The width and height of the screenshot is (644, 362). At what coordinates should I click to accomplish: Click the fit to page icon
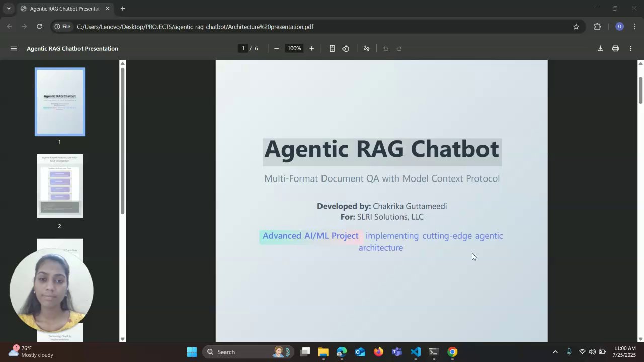coord(332,49)
